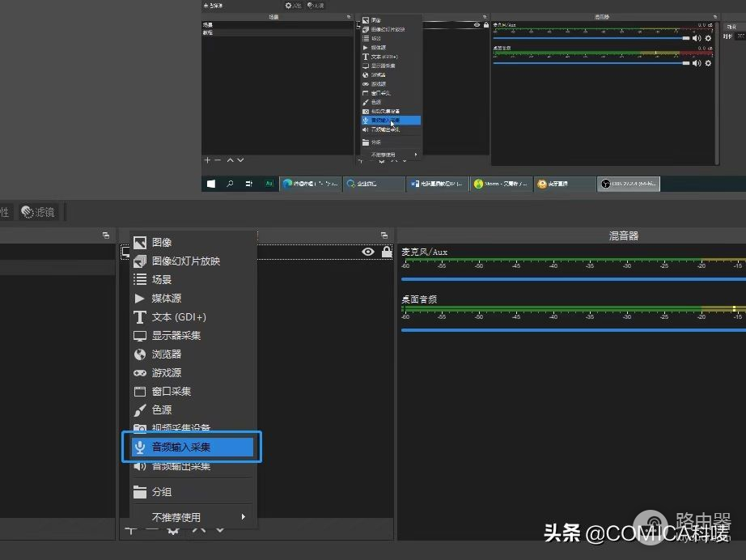Mute 麦克风/Aux speaker icon in preview
Image resolution: width=746 pixels, height=560 pixels.
coord(697,38)
